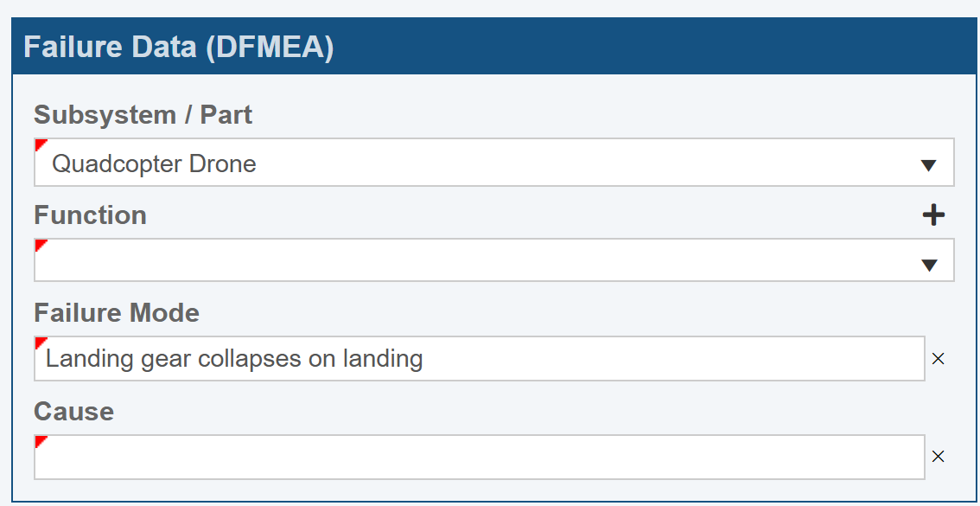Clear the Cause field with X
Viewport: 980px width, 506px height.
(938, 457)
